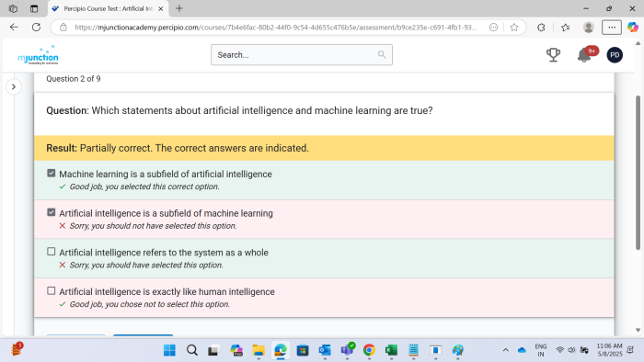Focus the Search input field
This screenshot has height=362, width=644.
(x=302, y=55)
